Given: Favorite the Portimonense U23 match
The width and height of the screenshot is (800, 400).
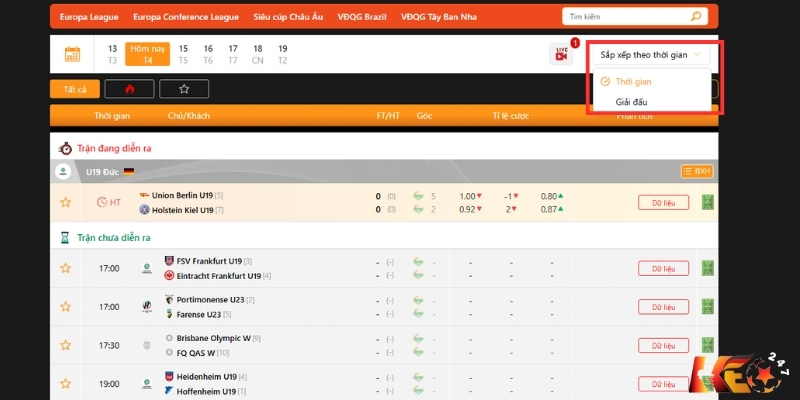Looking at the screenshot, I should pos(65,307).
